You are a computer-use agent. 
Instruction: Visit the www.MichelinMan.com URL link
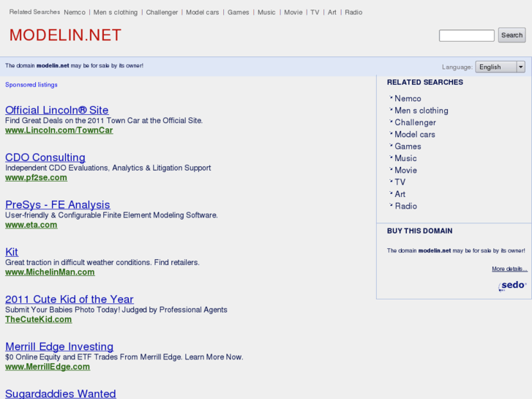coord(50,272)
